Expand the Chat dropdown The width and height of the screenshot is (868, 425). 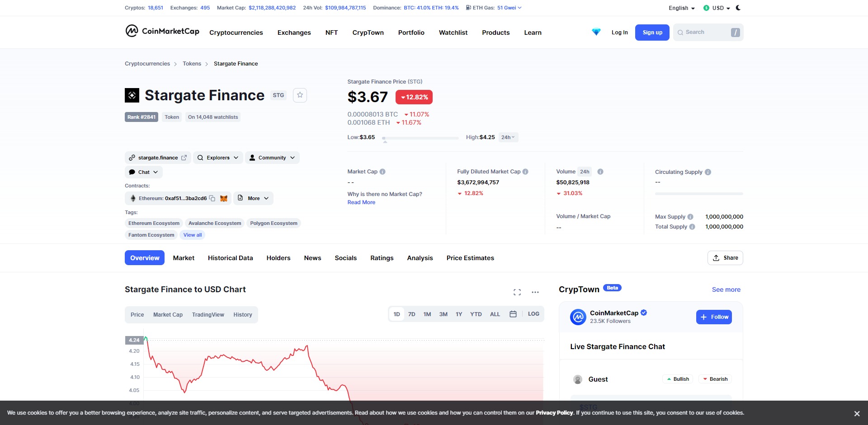tap(144, 172)
